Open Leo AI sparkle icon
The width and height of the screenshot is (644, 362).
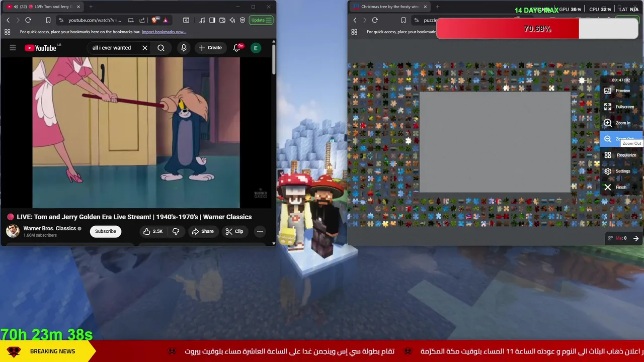coord(232,20)
